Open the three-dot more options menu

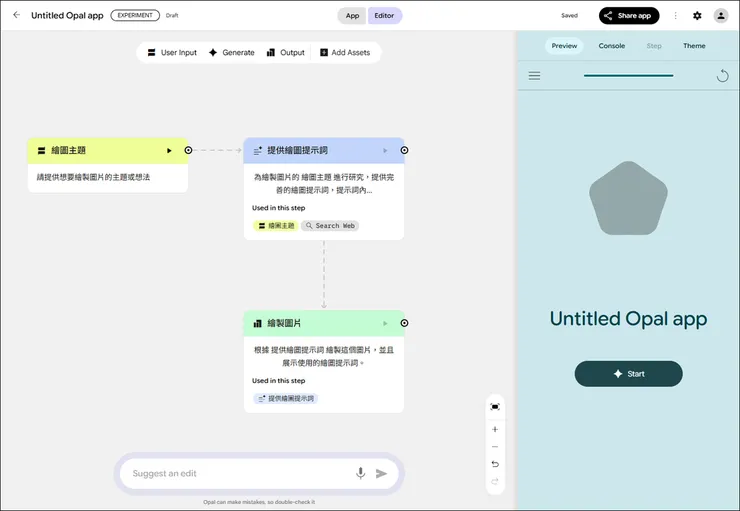click(x=675, y=16)
